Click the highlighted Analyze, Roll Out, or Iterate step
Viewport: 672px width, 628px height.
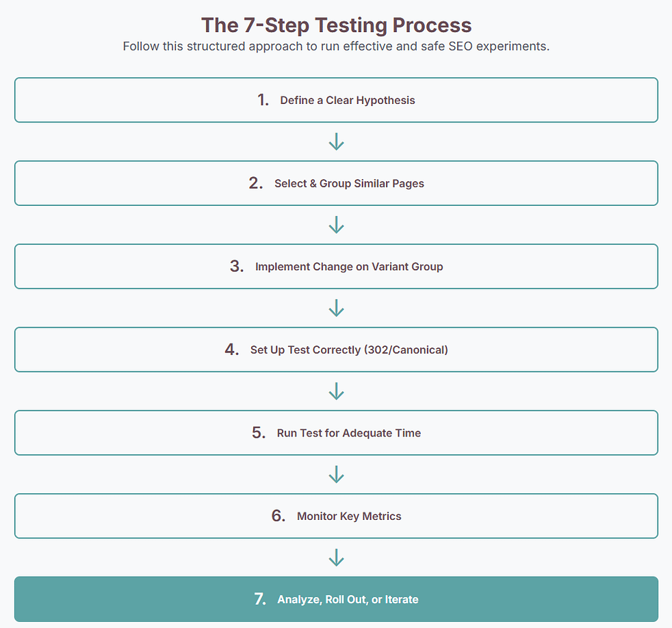pos(336,599)
